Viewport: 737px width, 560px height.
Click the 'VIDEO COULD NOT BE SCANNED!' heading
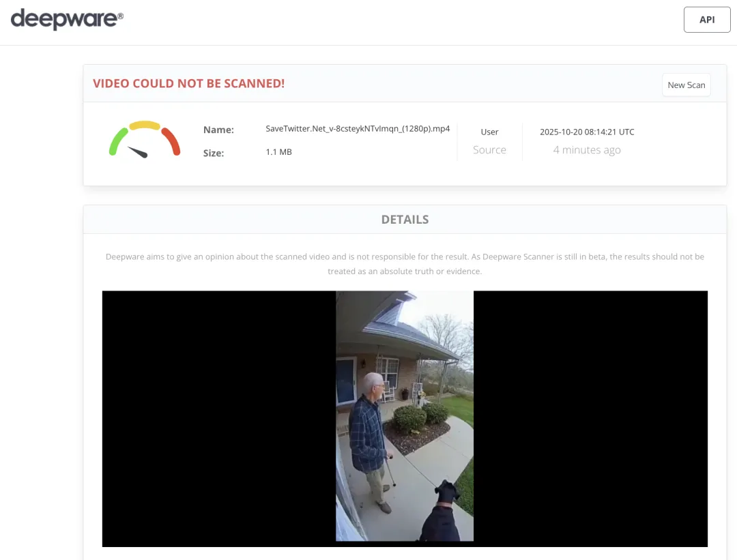(189, 84)
